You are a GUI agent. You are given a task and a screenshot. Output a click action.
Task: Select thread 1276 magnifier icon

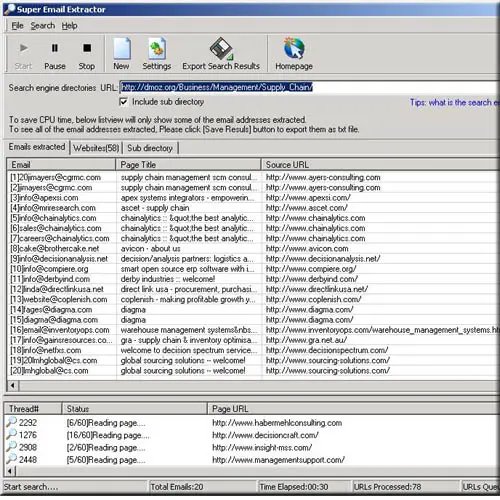pos(11,434)
